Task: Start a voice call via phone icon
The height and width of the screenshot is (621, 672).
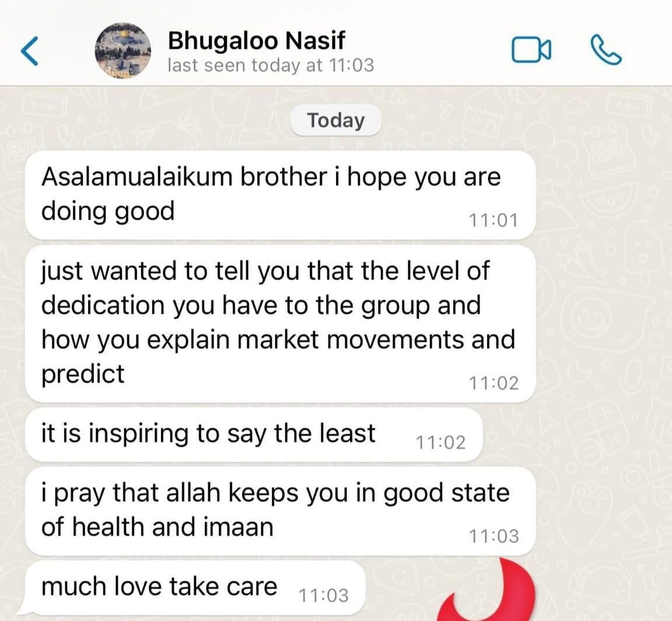Action: (x=606, y=50)
